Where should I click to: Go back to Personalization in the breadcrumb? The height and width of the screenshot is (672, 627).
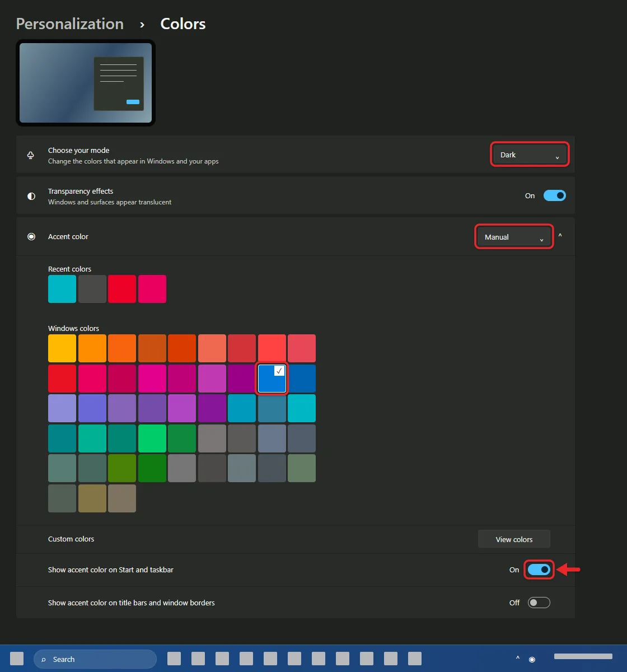pyautogui.click(x=70, y=24)
